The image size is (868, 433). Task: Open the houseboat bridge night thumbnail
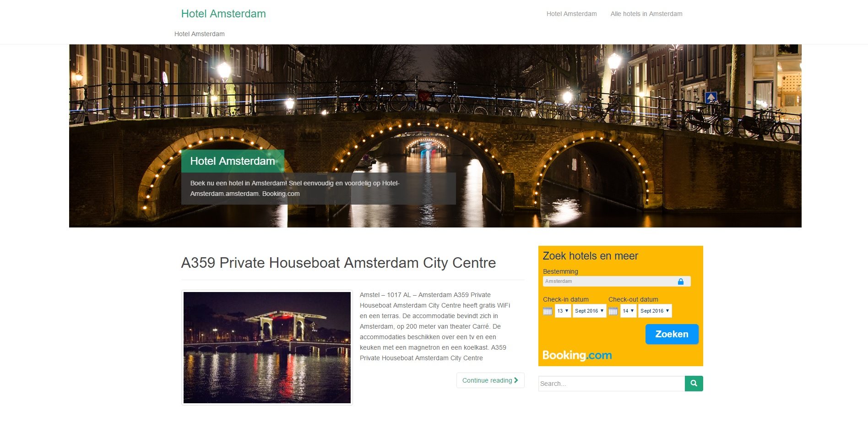(267, 347)
